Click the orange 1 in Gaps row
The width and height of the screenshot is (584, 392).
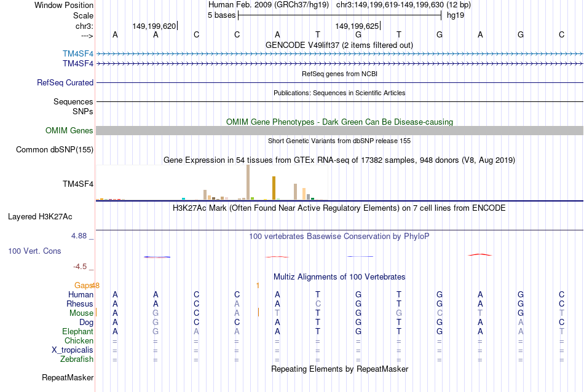[x=258, y=286]
